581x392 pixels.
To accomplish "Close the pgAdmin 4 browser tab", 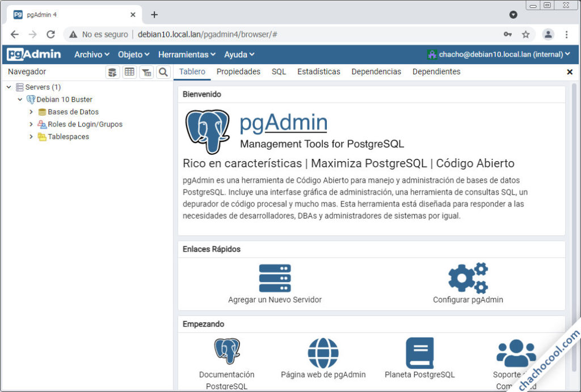I will [x=133, y=15].
